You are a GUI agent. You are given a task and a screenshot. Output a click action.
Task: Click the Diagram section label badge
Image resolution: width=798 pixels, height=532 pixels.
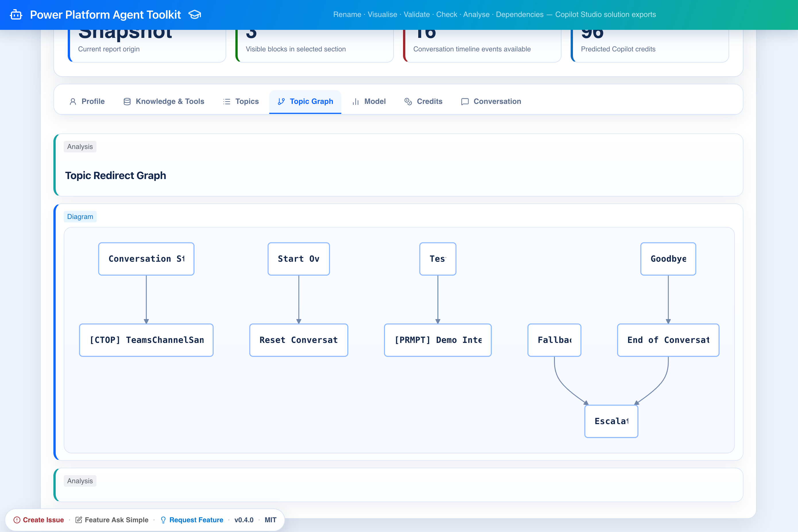pyautogui.click(x=80, y=216)
